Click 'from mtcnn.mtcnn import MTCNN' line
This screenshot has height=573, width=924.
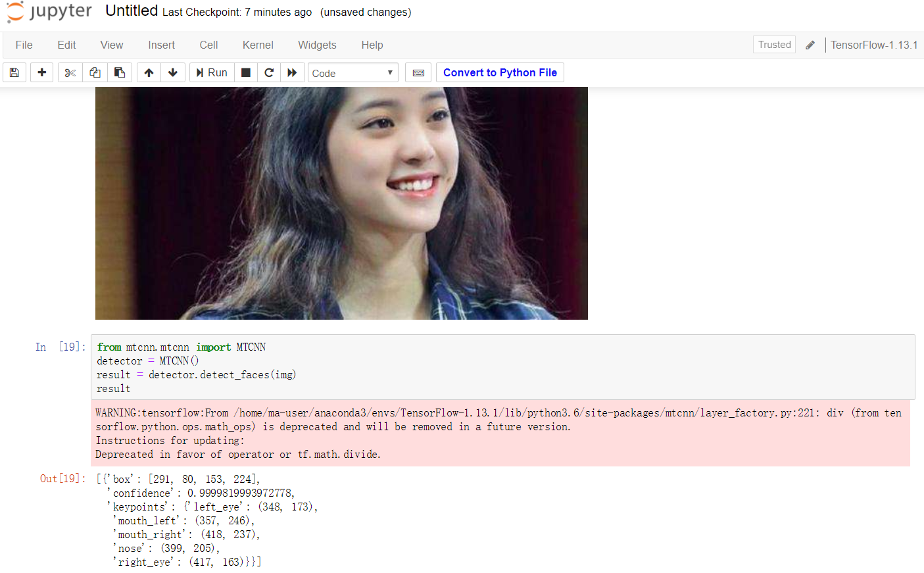[182, 347]
